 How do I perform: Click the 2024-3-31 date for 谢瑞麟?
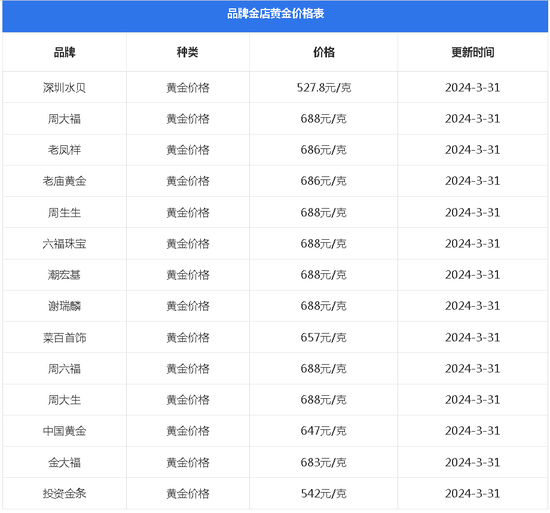coord(473,306)
